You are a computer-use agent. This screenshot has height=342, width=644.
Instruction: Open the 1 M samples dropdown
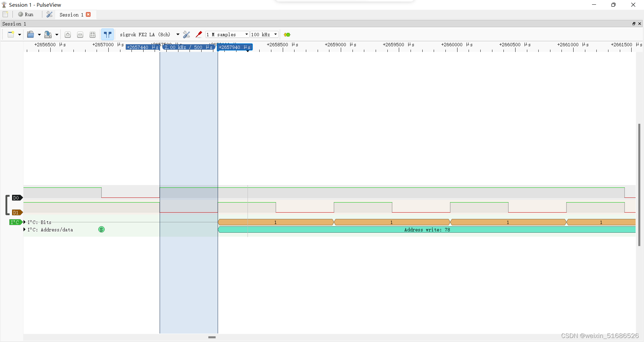[x=227, y=35]
